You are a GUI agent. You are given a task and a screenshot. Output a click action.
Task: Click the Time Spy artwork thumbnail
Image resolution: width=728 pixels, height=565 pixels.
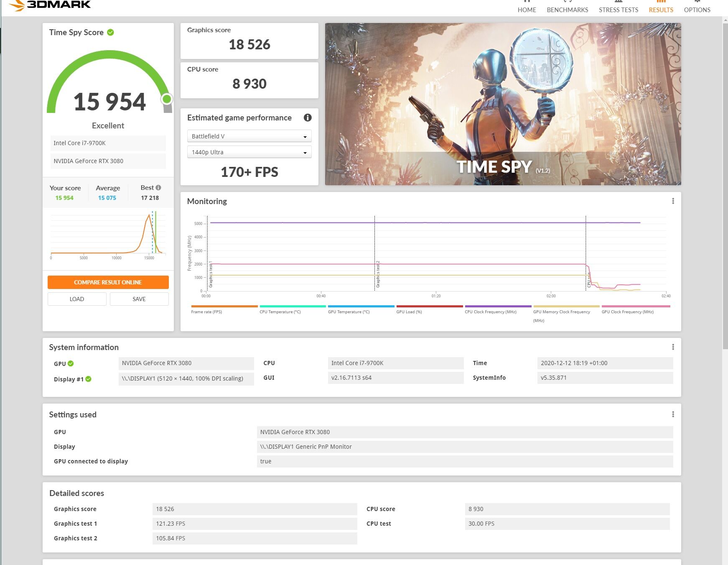[503, 104]
